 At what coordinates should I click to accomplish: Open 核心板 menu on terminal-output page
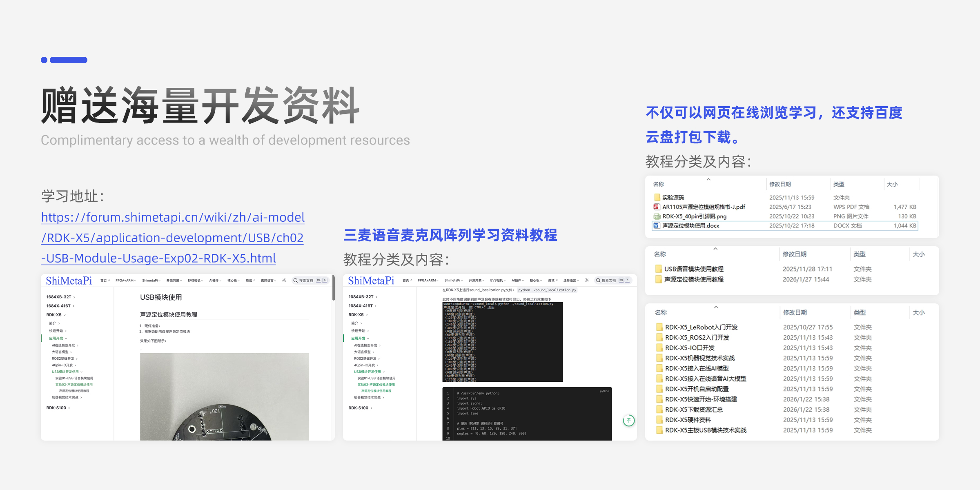pos(536,281)
